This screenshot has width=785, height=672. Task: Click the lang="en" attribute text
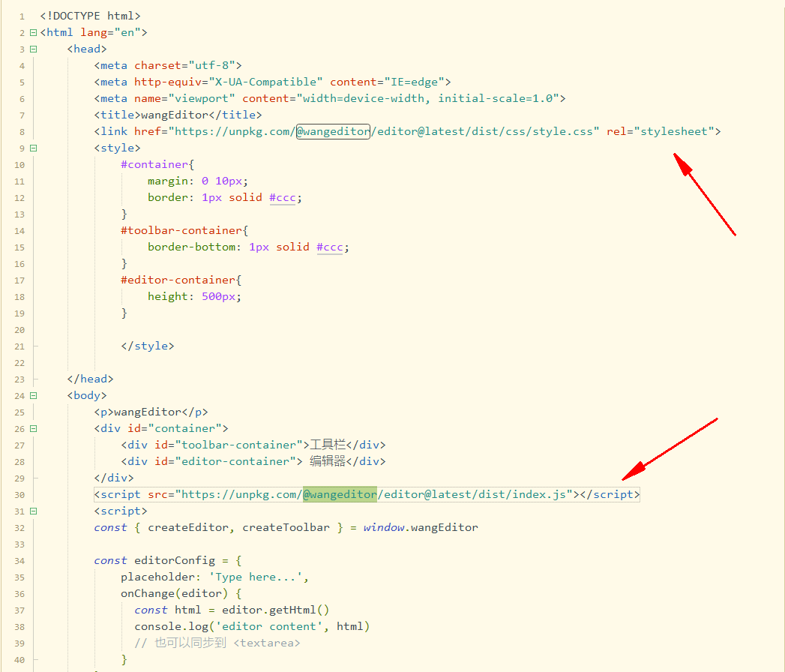(x=111, y=32)
